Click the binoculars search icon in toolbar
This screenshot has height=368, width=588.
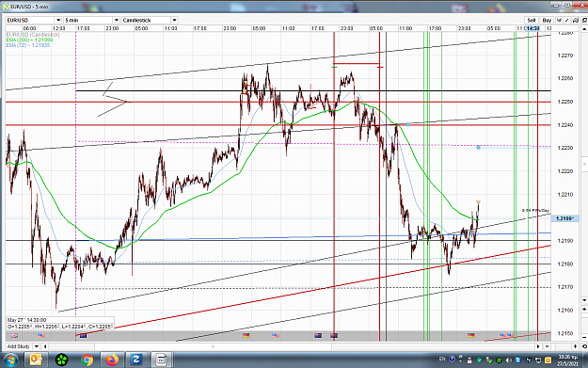click(576, 21)
